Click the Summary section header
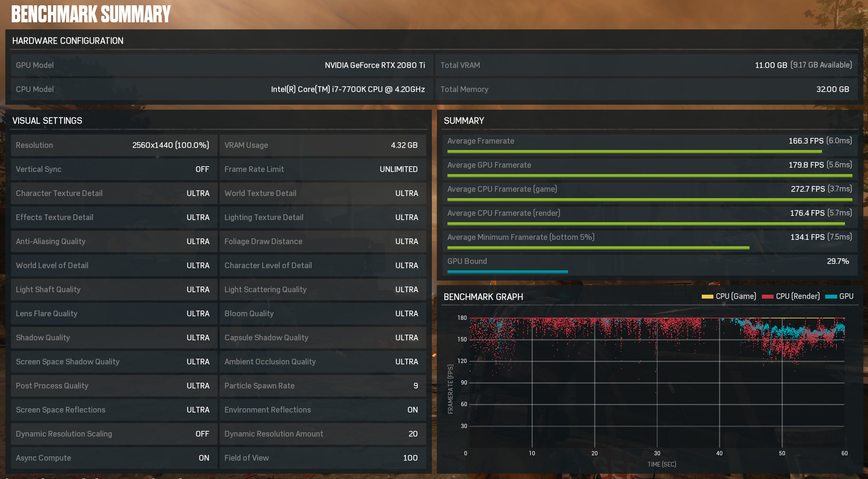Screen dimensions: 868x479 [x=464, y=121]
